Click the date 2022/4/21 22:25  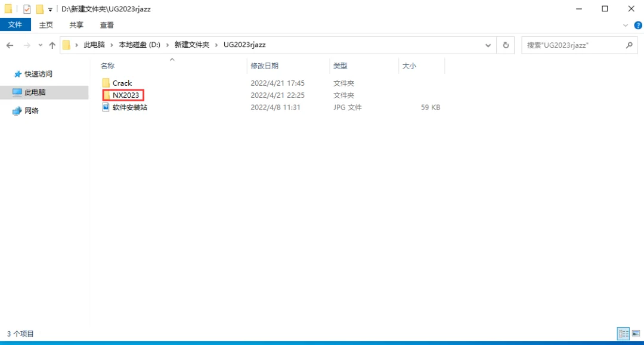278,95
